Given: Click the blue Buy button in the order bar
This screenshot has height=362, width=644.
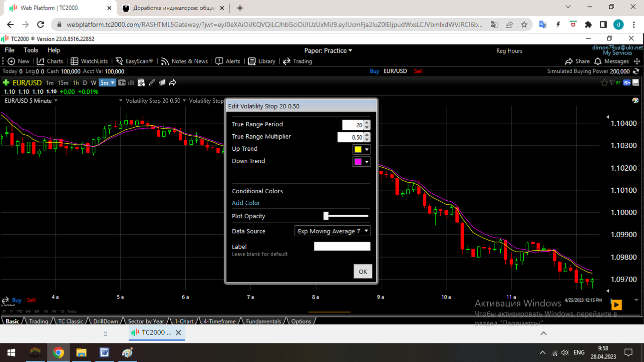Looking at the screenshot, I should click(x=374, y=71).
